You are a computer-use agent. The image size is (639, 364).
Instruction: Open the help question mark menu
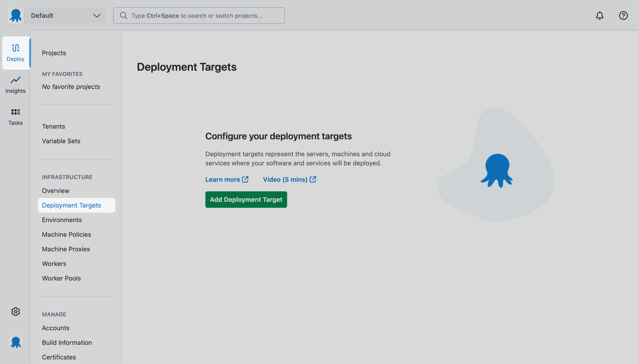pyautogui.click(x=623, y=16)
